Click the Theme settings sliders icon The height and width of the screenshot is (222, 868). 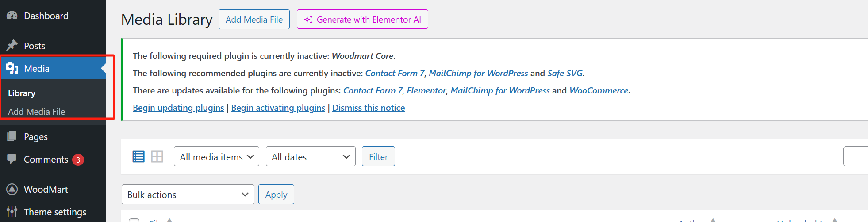12,212
